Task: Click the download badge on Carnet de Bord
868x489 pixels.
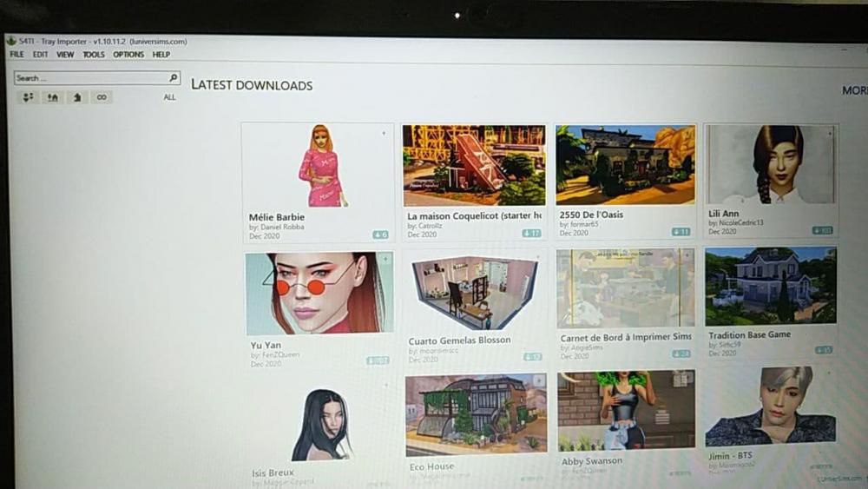Action: [x=681, y=354]
